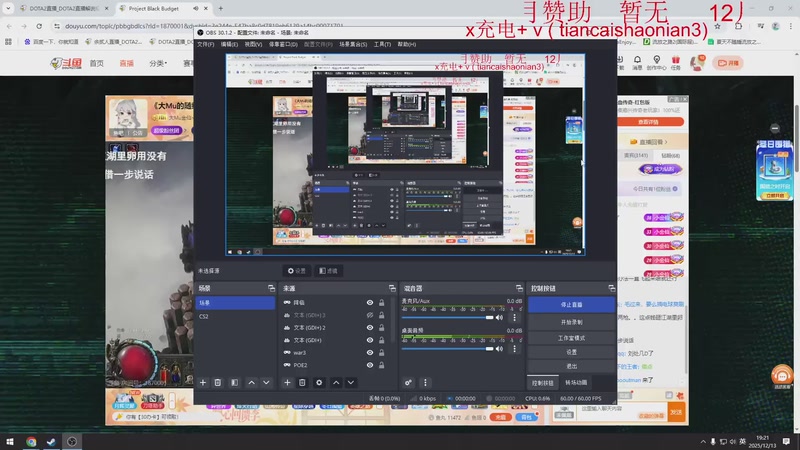Screen dimensions: 800x450
Task: Open the 场景集合(S) menu in OBS
Action: coord(353,44)
